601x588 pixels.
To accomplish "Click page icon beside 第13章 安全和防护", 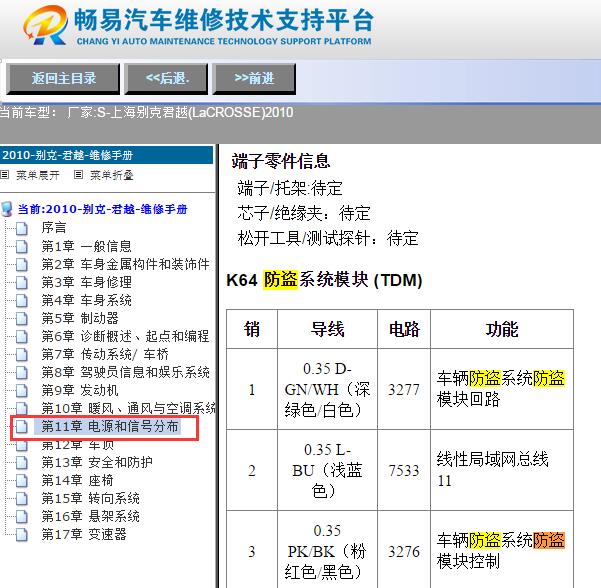I will [x=22, y=462].
